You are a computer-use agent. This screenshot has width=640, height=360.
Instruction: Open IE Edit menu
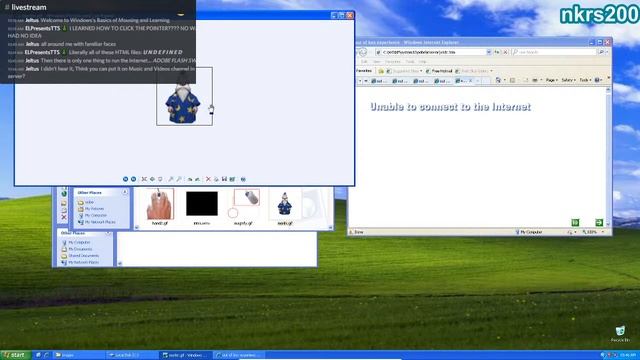(364, 62)
